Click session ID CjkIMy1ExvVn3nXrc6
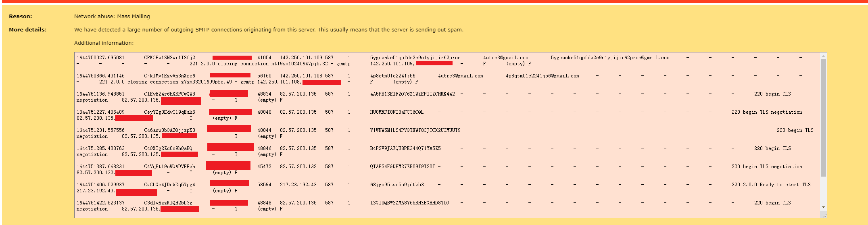The width and height of the screenshot is (868, 225). (x=169, y=76)
